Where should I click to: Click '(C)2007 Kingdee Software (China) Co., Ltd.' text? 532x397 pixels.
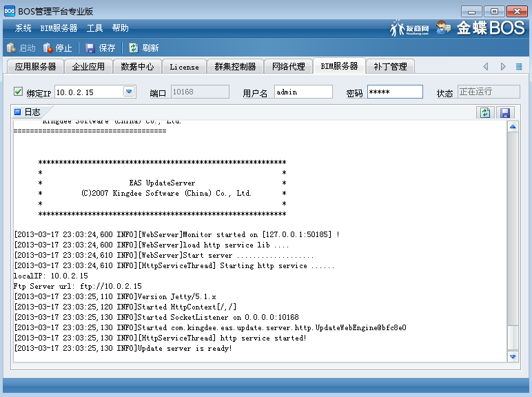tap(166, 194)
